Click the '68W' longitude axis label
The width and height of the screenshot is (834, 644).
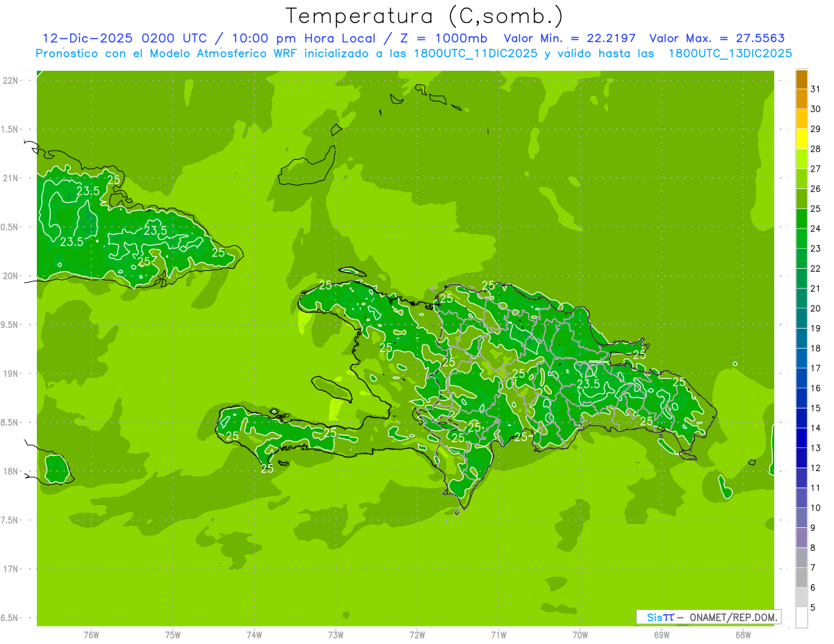tap(743, 635)
